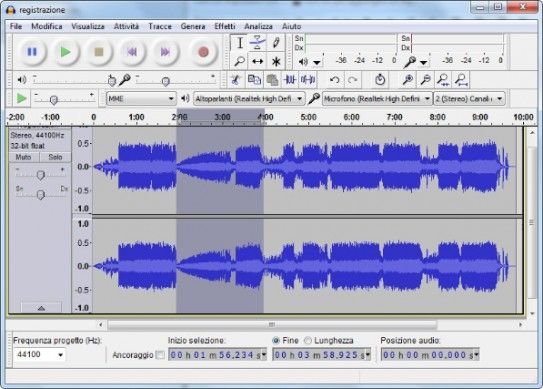Click the Cut scissors icon
This screenshot has width=543, height=389.
[235, 80]
